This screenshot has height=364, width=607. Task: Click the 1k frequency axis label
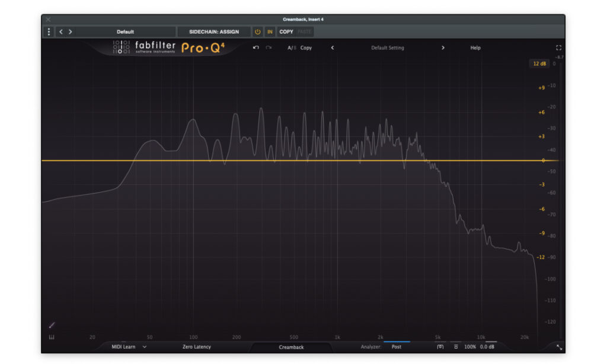pos(337,337)
